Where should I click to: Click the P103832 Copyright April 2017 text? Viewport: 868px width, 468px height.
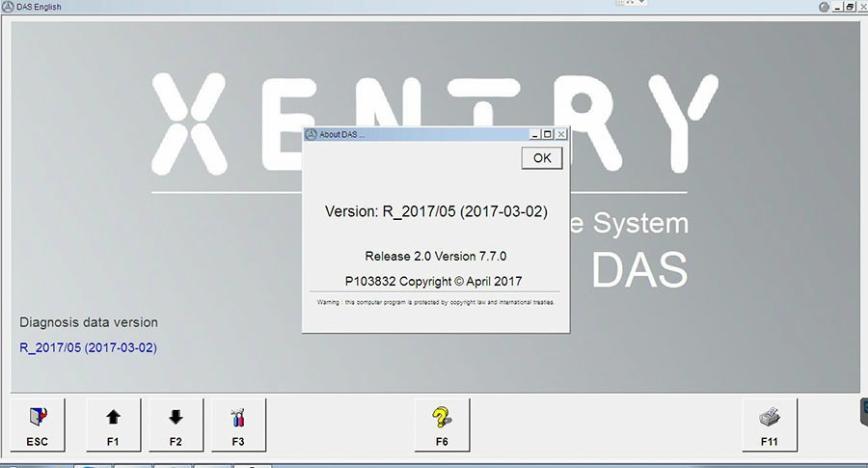click(x=435, y=281)
